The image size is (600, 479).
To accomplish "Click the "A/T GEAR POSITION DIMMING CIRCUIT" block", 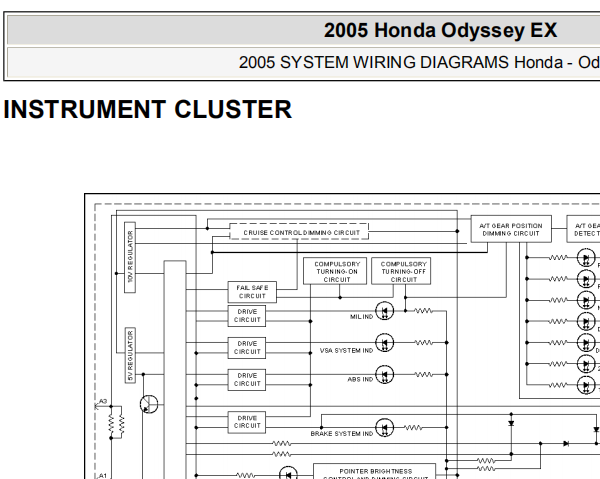I will pyautogui.click(x=511, y=229).
